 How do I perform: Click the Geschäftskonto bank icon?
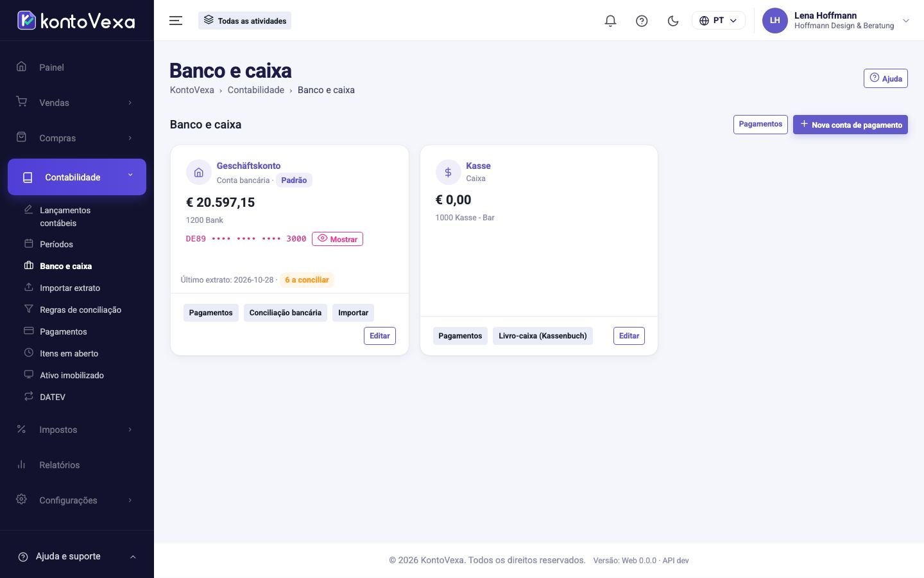click(x=198, y=172)
